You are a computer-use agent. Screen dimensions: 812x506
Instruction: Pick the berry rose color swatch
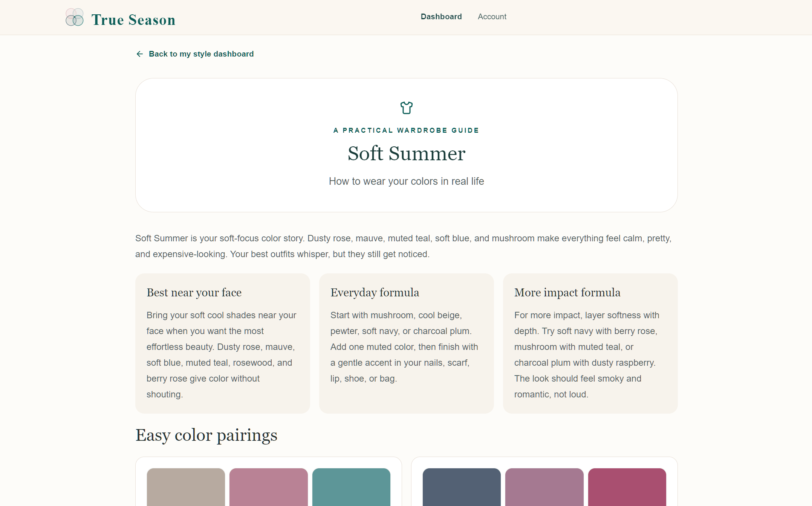[x=627, y=487]
